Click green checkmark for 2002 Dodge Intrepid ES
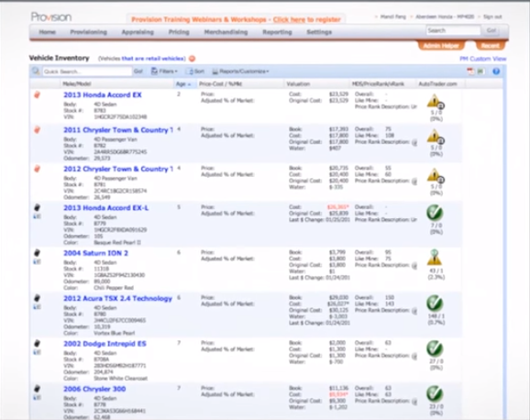The height and width of the screenshot is (420, 530). [x=435, y=348]
